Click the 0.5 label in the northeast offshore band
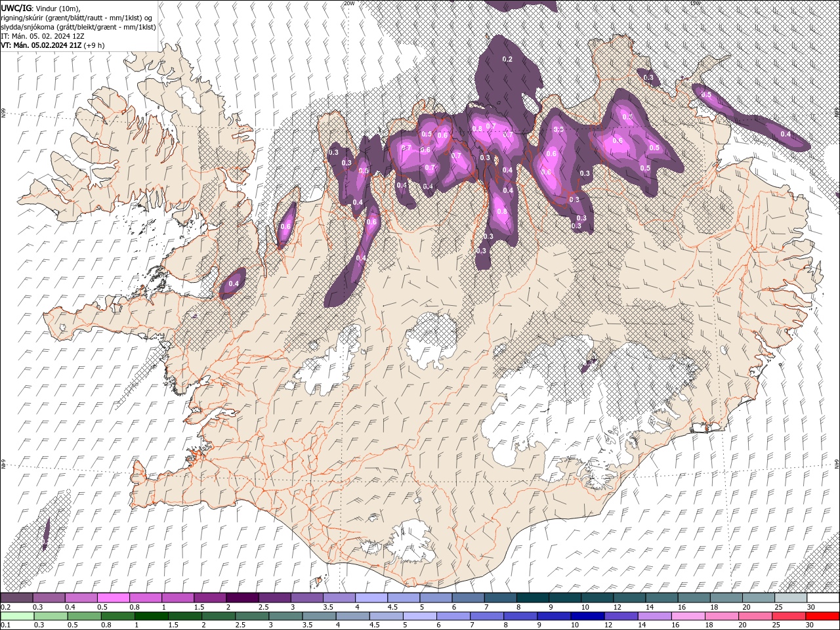The width and height of the screenshot is (840, 630). pos(707,94)
